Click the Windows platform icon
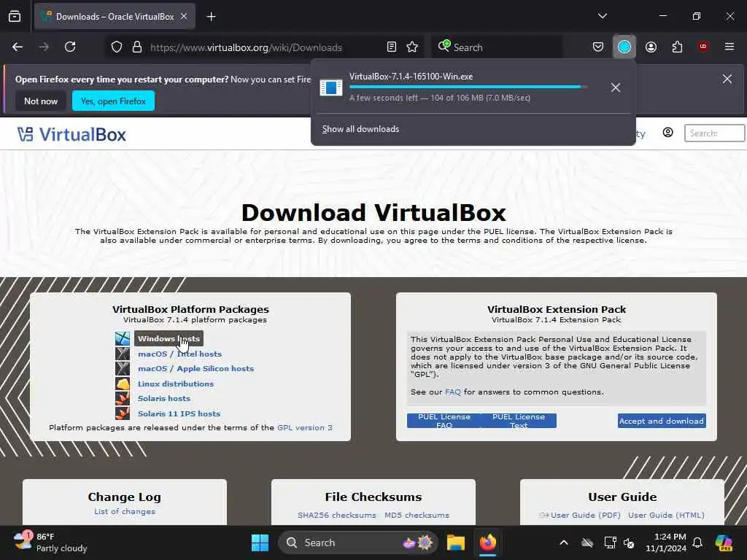The height and width of the screenshot is (560, 747). (123, 338)
